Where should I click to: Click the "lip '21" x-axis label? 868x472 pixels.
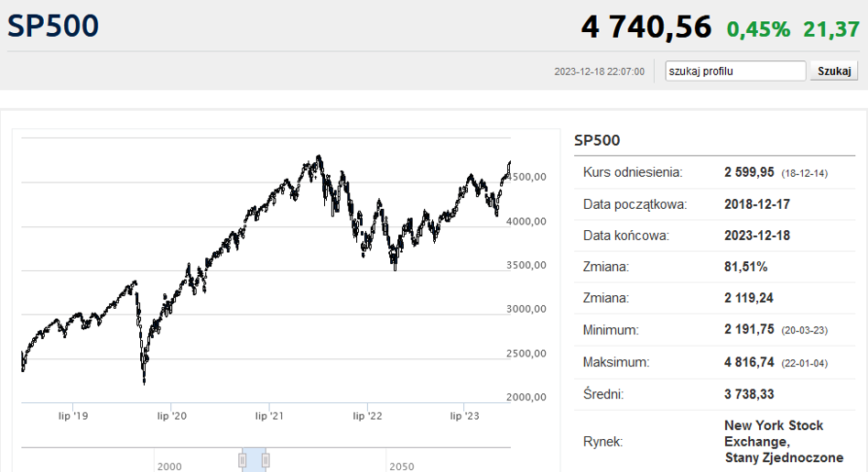tap(269, 416)
